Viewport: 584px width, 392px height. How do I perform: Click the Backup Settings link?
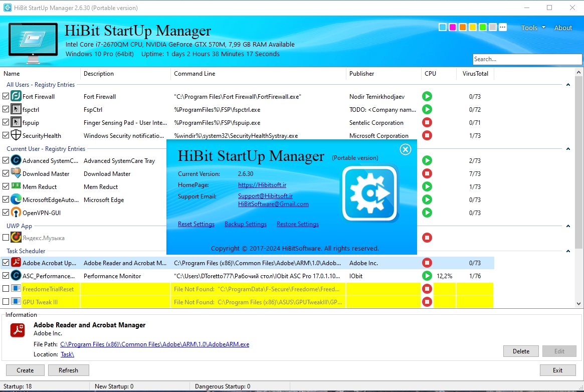coord(245,224)
